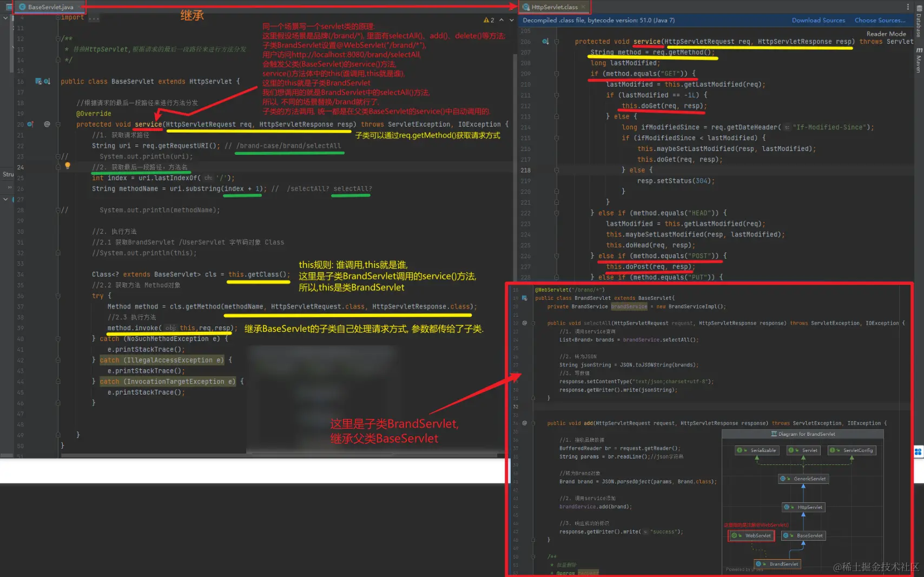The width and height of the screenshot is (924, 577).
Task: Select the Serializable node in the diagram
Action: tap(757, 450)
